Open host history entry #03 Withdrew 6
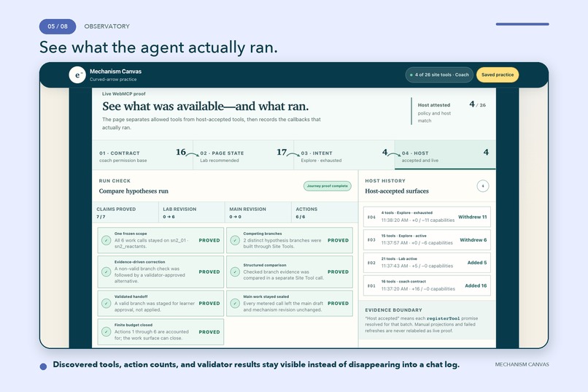Screen dimensions: 588x392 (427, 239)
